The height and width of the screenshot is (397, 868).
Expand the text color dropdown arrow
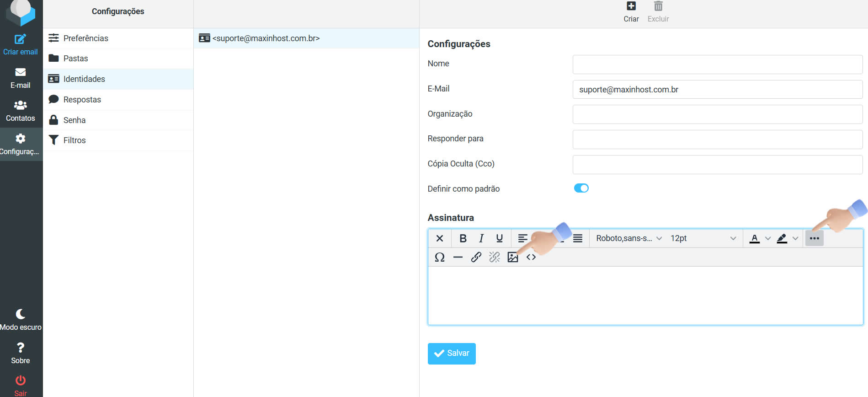tap(768, 238)
